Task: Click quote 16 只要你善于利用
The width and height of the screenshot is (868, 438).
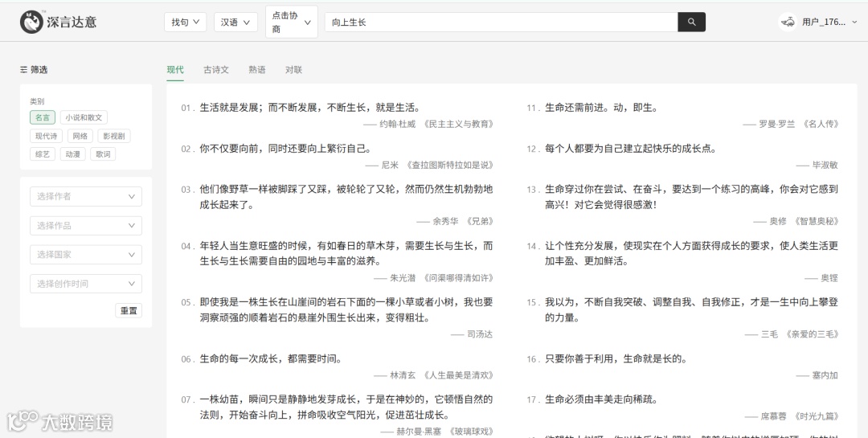Action: tap(616, 358)
